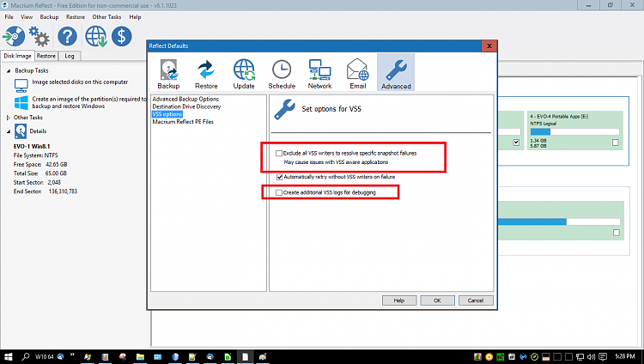Click monitor icon beside Image selected disks
644x364 pixels.
coord(21,85)
